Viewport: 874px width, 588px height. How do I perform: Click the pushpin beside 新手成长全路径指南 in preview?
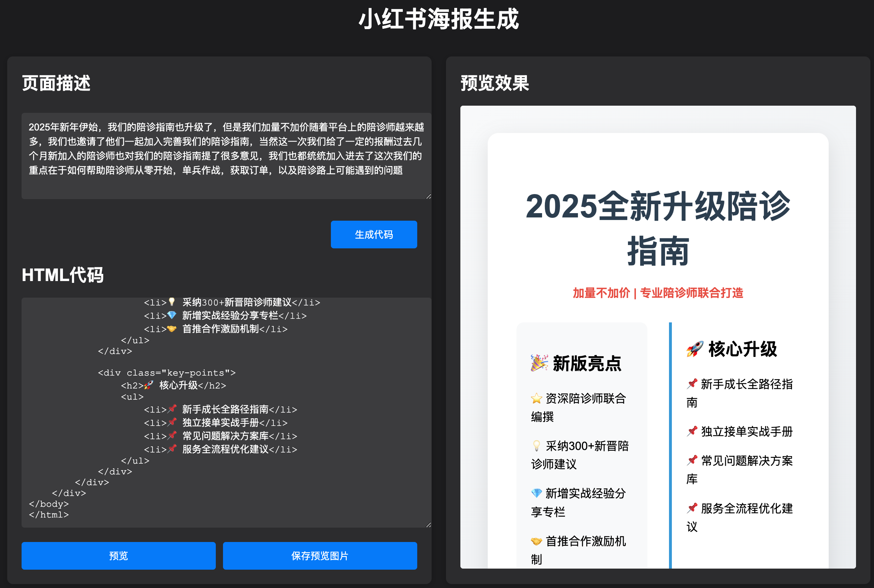pos(692,383)
